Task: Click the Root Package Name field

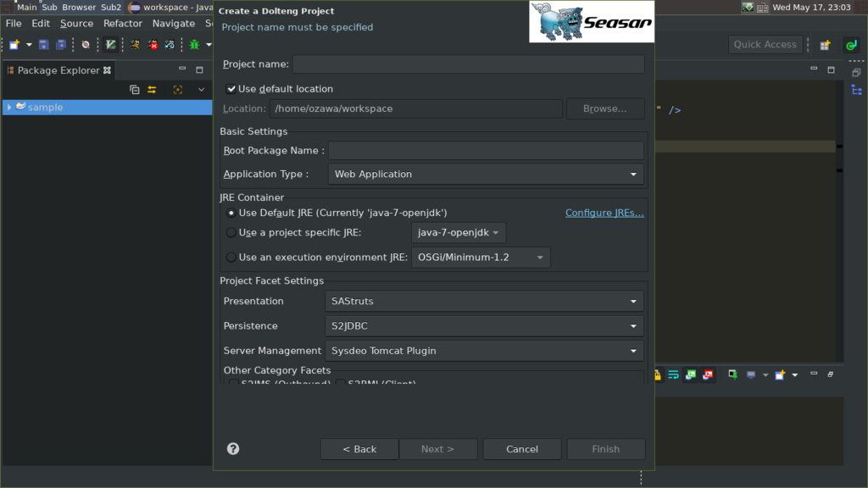Action: tap(486, 151)
